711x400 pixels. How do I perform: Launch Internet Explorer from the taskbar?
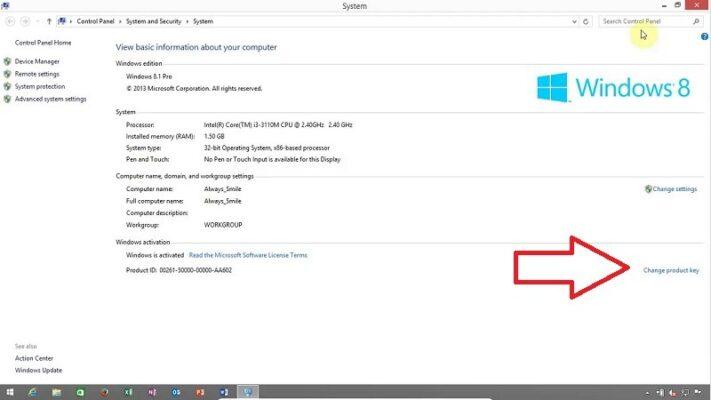[33, 392]
